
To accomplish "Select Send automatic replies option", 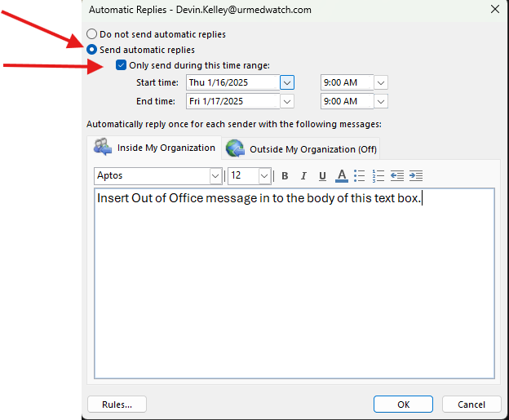I will (92, 50).
